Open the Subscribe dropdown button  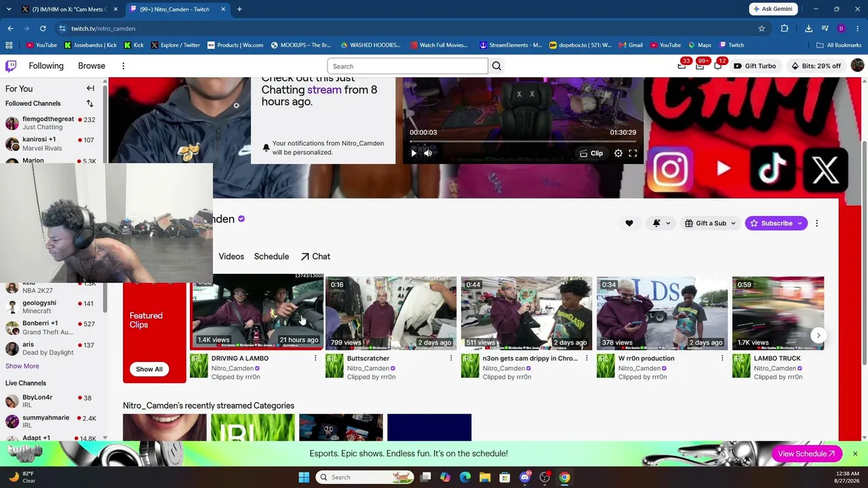point(776,223)
